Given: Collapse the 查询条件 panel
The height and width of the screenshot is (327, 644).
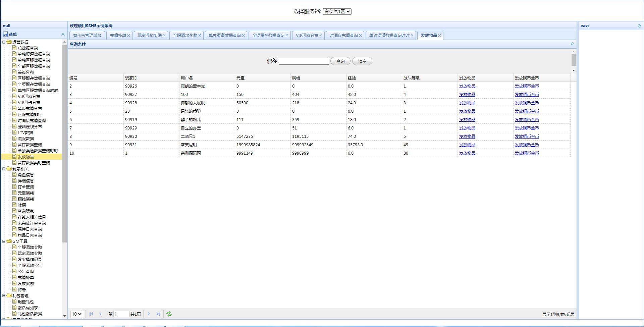Looking at the screenshot, I should tap(572, 44).
